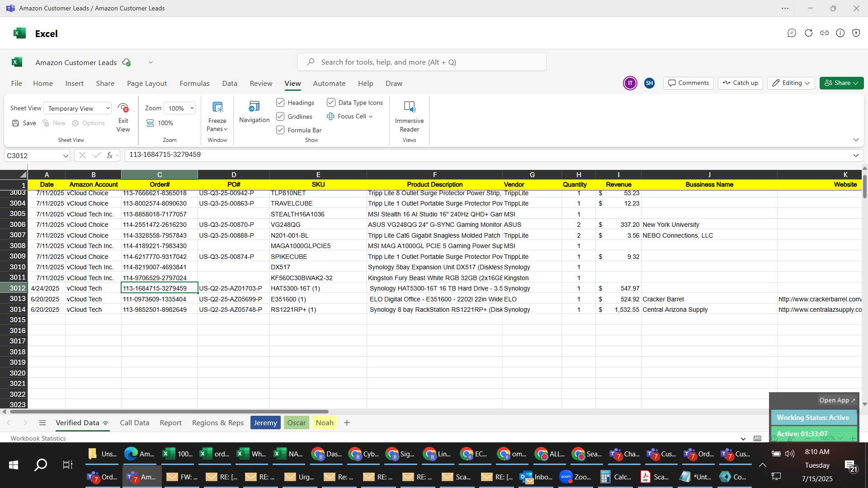Open the Navigation pane icon

click(254, 107)
